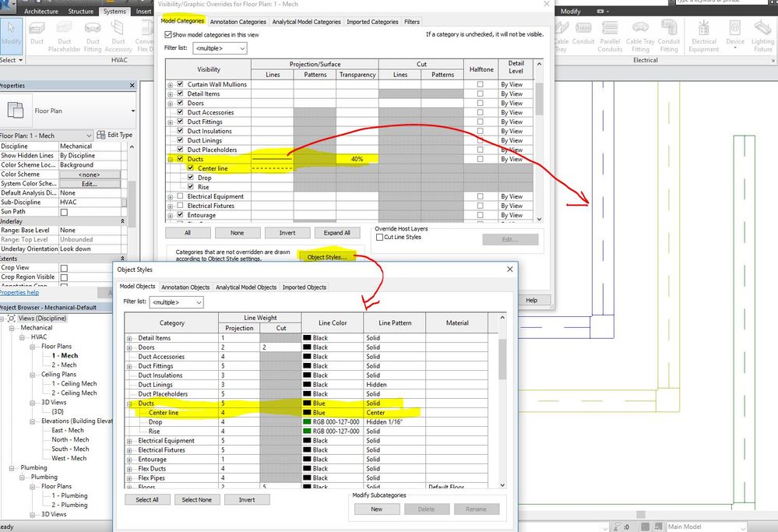778x532 pixels.
Task: Collapse the Ducts row in Object Styles
Action: [129, 404]
